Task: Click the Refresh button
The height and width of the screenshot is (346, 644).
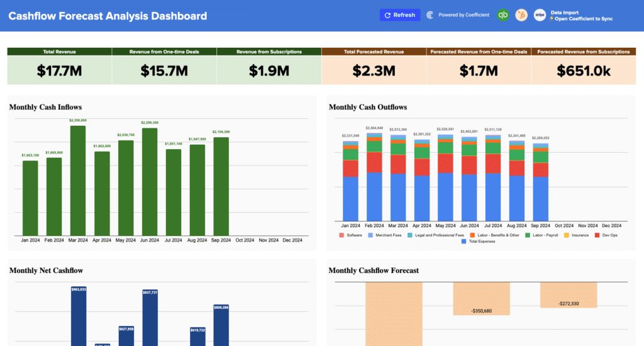Action: [399, 15]
